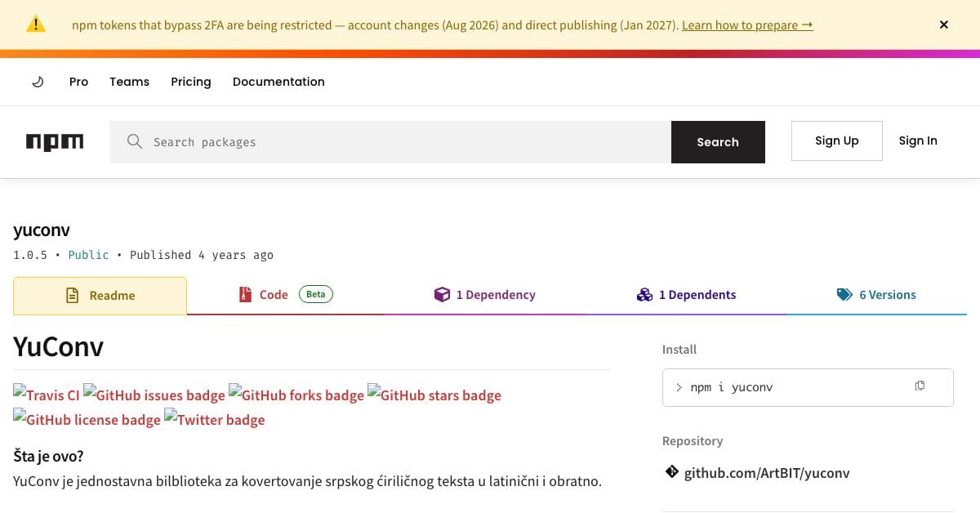View the 6 Versions tab
Screen dimensions: 980x513
pos(876,295)
